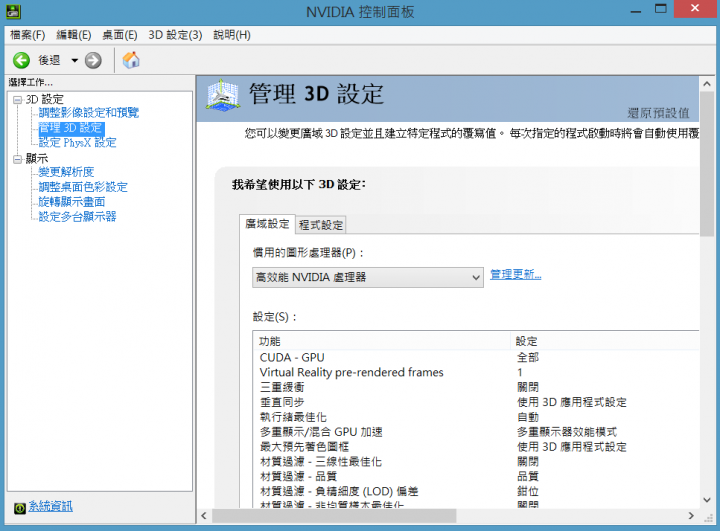720x531 pixels.
Task: Select the Virtual Reality pre-rendered frames row
Action: pyautogui.click(x=476, y=372)
